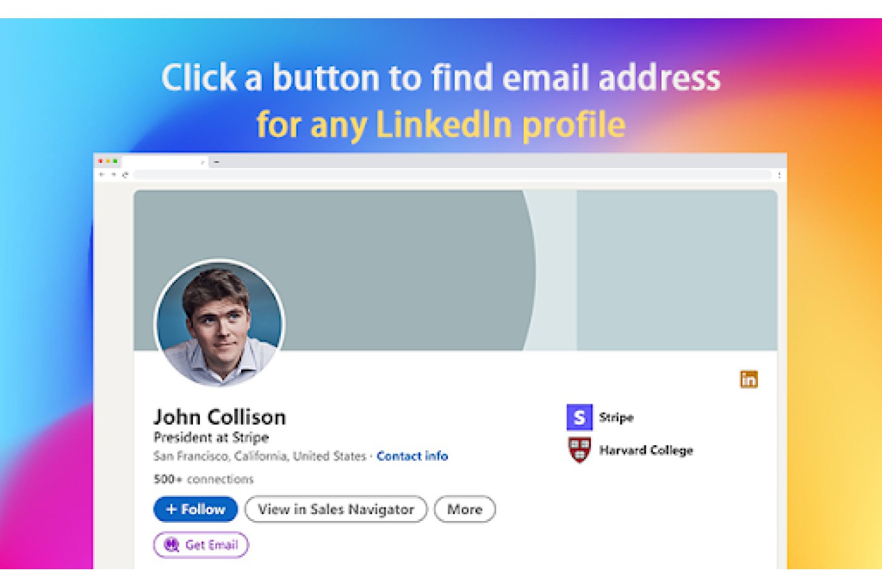The height and width of the screenshot is (588, 882).
Task: Click the Follow button
Action: pyautogui.click(x=195, y=509)
